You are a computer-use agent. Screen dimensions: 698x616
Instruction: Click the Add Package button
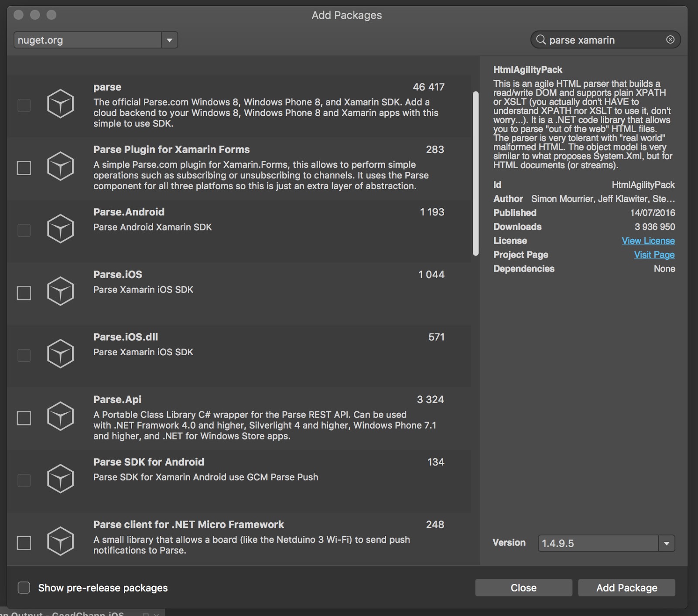[627, 588]
